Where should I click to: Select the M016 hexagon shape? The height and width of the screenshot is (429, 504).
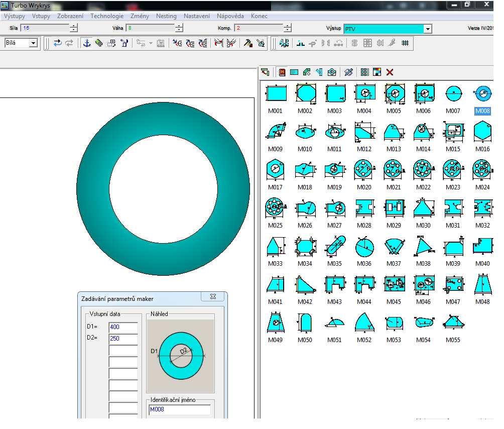[482, 131]
